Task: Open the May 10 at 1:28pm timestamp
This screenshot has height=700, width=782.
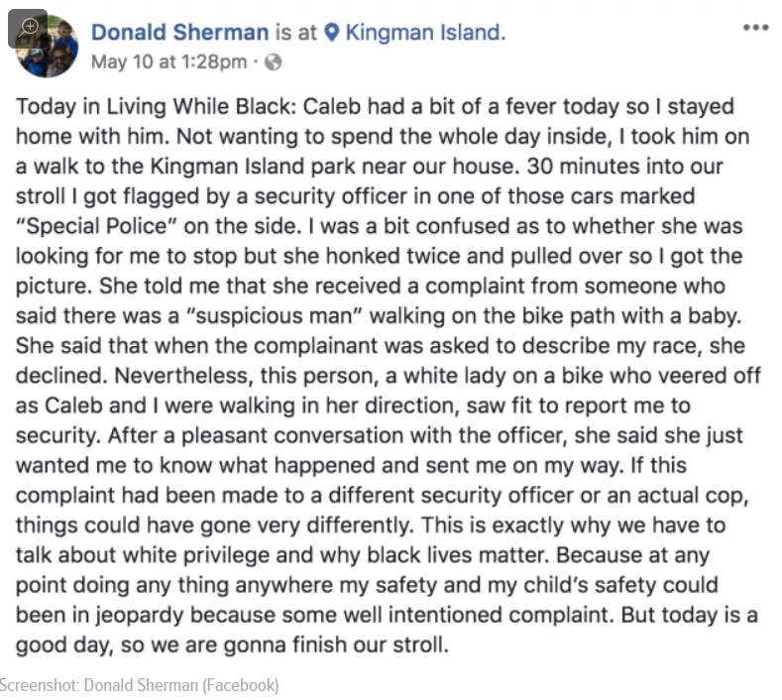Action: click(169, 62)
